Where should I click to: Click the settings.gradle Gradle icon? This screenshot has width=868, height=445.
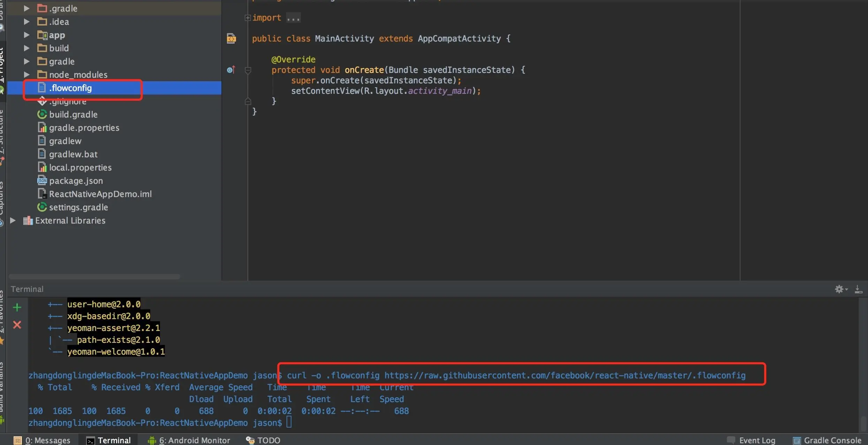(x=42, y=207)
